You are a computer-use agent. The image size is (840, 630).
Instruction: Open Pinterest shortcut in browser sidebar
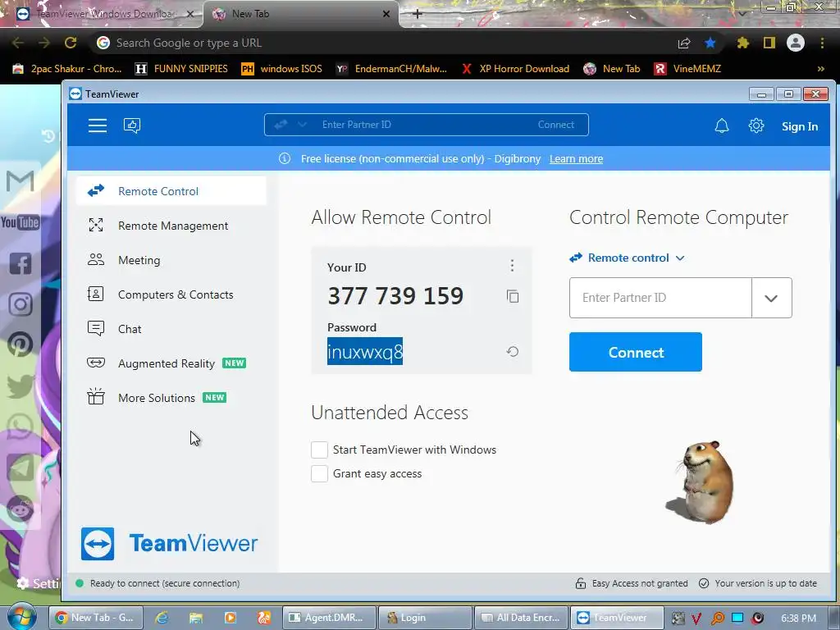tap(21, 345)
